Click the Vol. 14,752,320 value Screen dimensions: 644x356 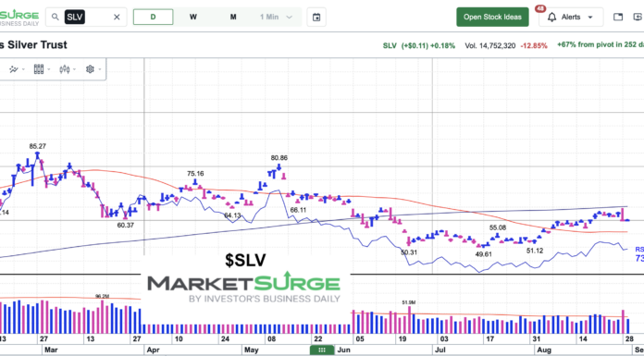(x=490, y=46)
